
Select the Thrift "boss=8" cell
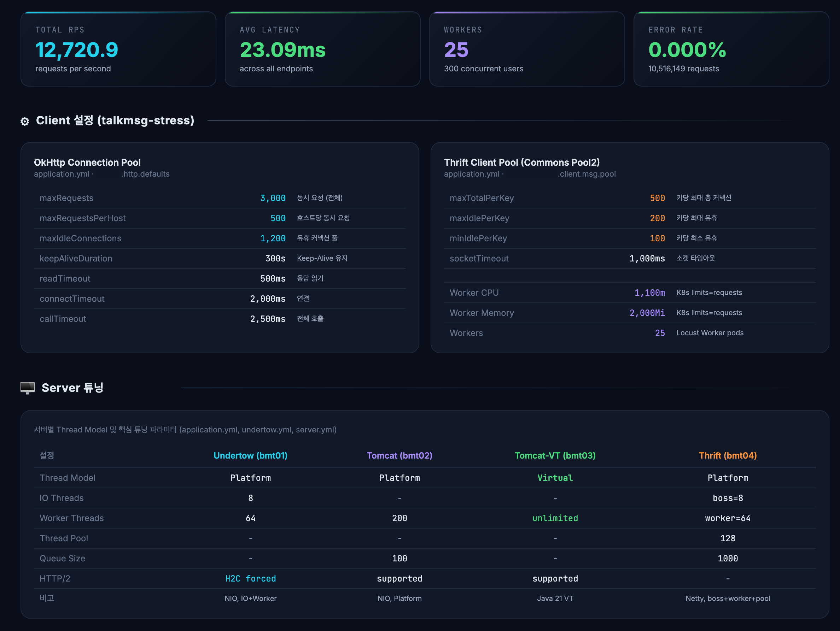click(x=728, y=498)
